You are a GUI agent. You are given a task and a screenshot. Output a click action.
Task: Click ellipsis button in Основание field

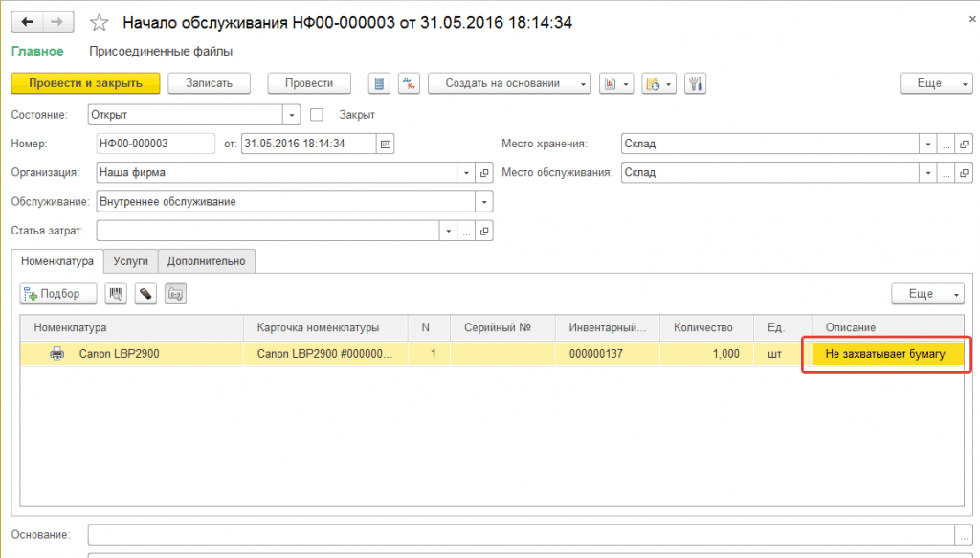pyautogui.click(x=964, y=535)
